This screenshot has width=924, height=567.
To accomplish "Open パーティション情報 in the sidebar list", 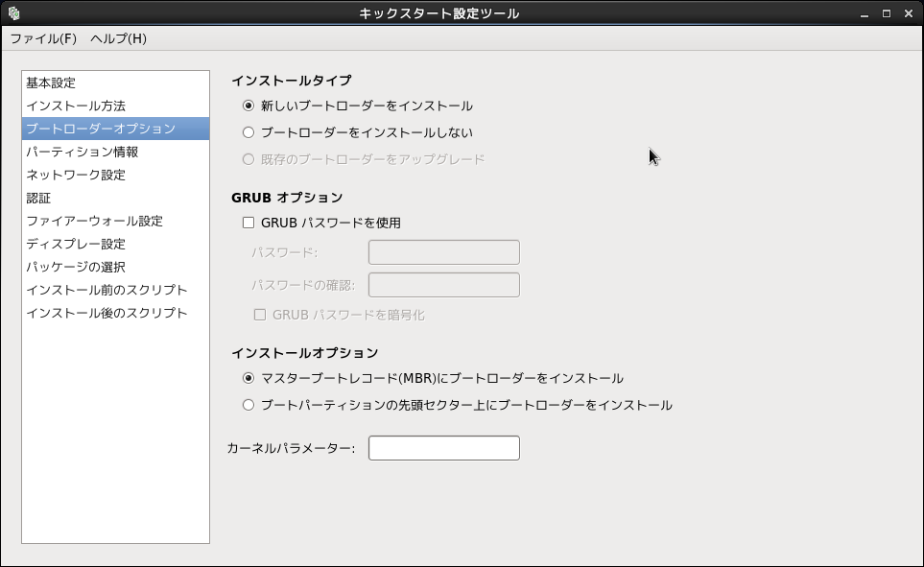I will pyautogui.click(x=83, y=152).
